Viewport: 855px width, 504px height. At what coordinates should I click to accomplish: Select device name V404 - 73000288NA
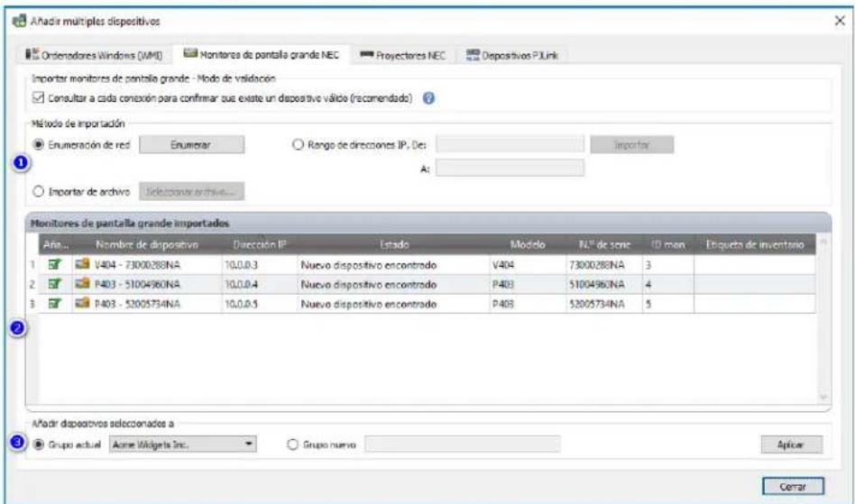click(x=137, y=265)
